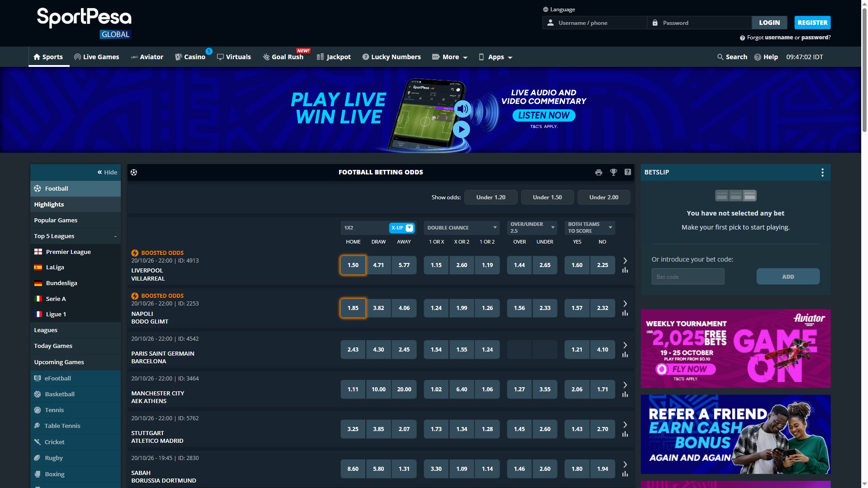Click the ADD bet code button
The height and width of the screenshot is (488, 868).
tap(788, 277)
